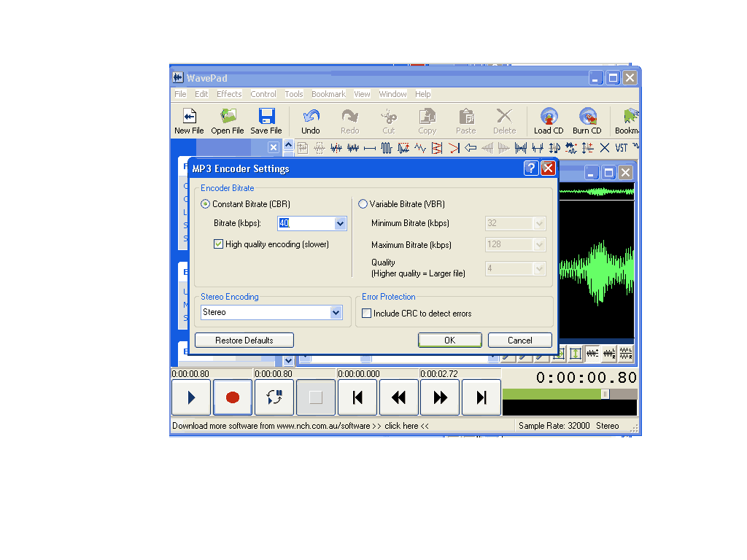Image resolution: width=747 pixels, height=560 pixels.
Task: Open the View menu
Action: pyautogui.click(x=362, y=94)
